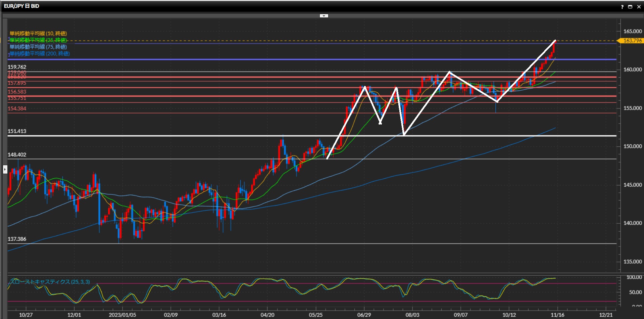Click the 154.384 red price level label

click(x=17, y=108)
